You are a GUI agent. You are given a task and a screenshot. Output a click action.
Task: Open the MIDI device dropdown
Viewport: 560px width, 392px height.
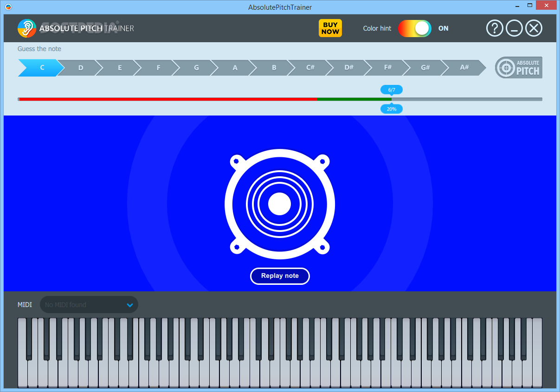tap(89, 305)
